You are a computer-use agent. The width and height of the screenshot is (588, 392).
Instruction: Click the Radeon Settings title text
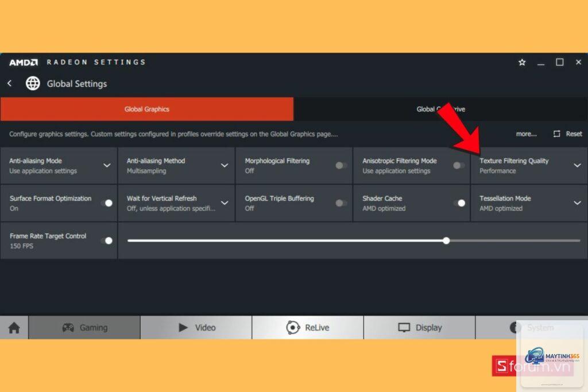(x=96, y=62)
